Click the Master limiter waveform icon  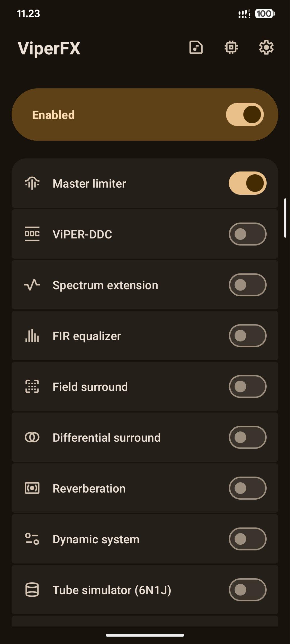click(32, 183)
